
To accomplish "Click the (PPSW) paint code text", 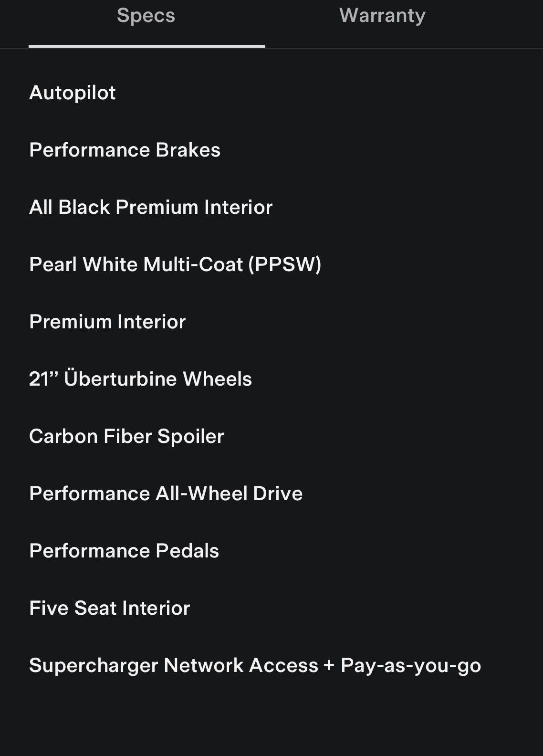I will [285, 264].
